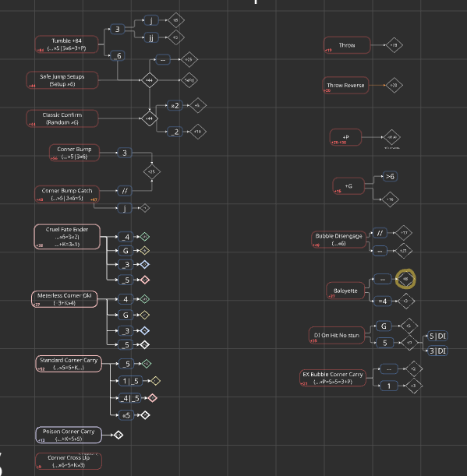Click the _5 node under Cruel Fate Ender
The width and height of the screenshot is (467, 476).
click(x=126, y=280)
